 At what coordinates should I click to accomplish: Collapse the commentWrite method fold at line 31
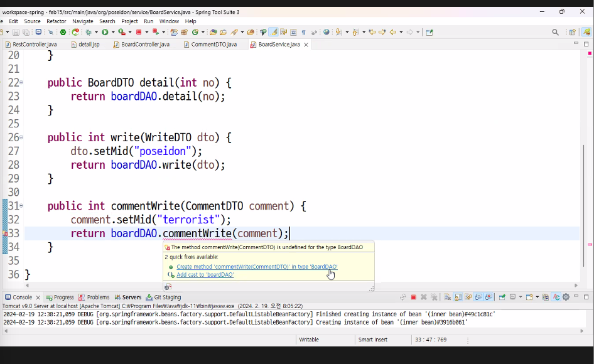[21, 206]
